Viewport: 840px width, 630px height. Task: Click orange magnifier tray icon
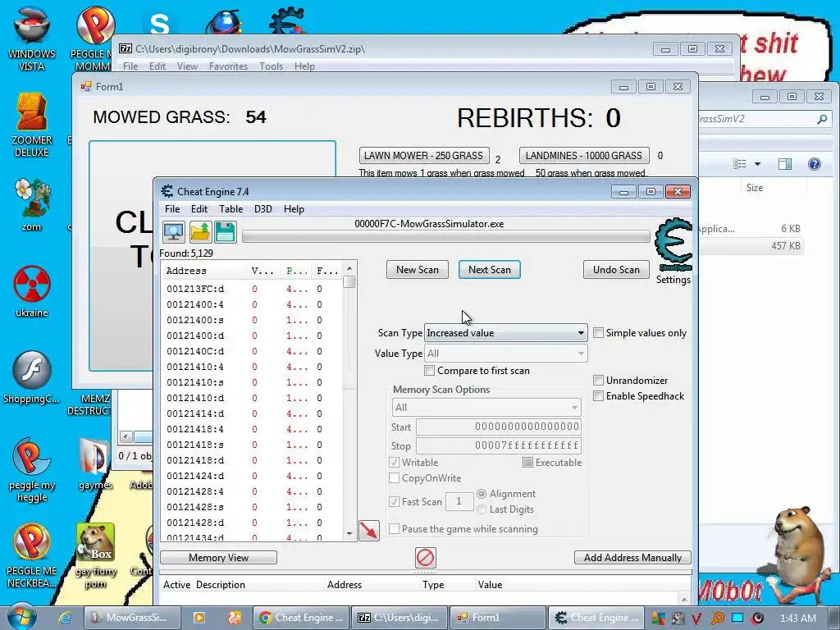(x=717, y=618)
